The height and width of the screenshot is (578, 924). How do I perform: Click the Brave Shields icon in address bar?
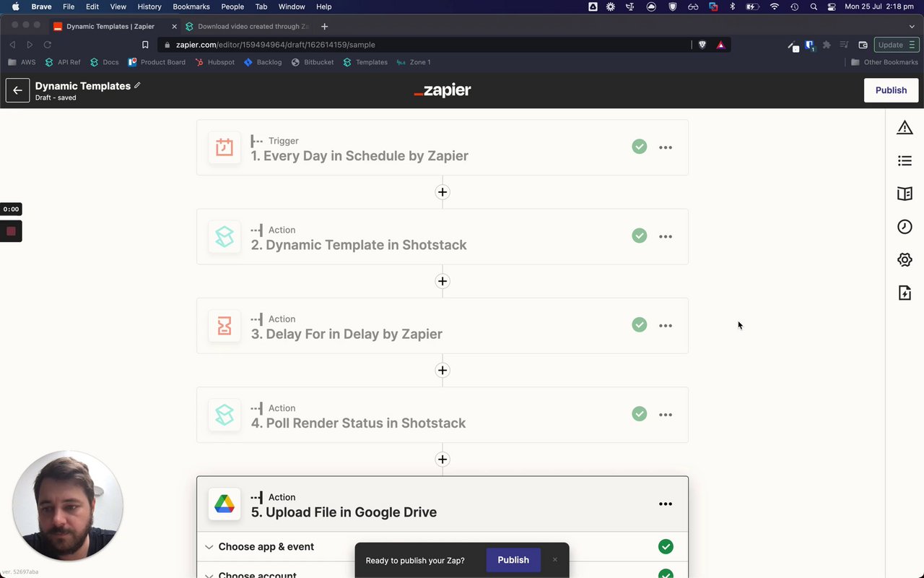702,45
